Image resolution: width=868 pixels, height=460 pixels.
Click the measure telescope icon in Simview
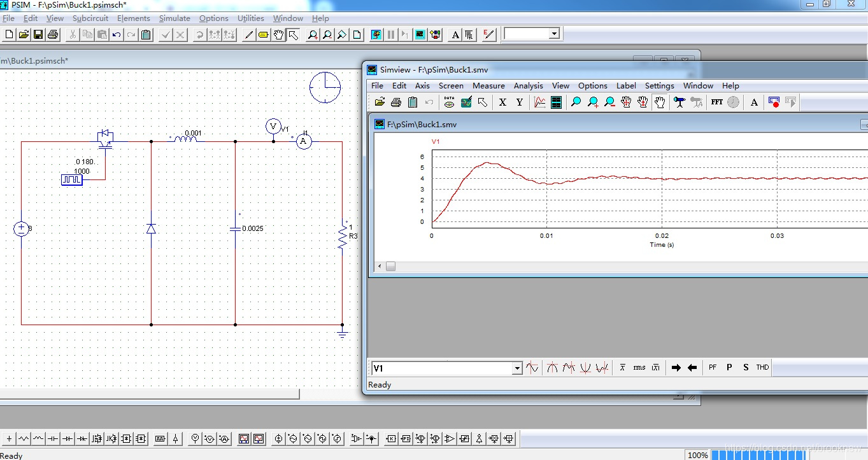[679, 102]
